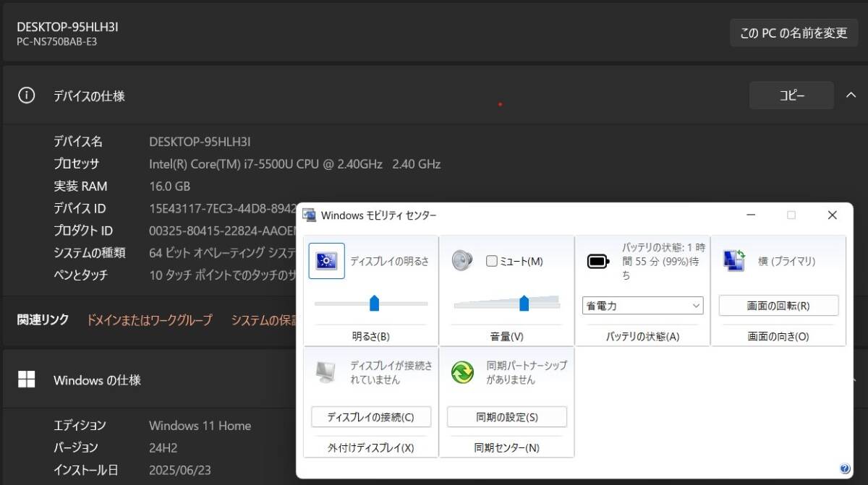Click the この PC の名前を変更 button

pos(793,33)
